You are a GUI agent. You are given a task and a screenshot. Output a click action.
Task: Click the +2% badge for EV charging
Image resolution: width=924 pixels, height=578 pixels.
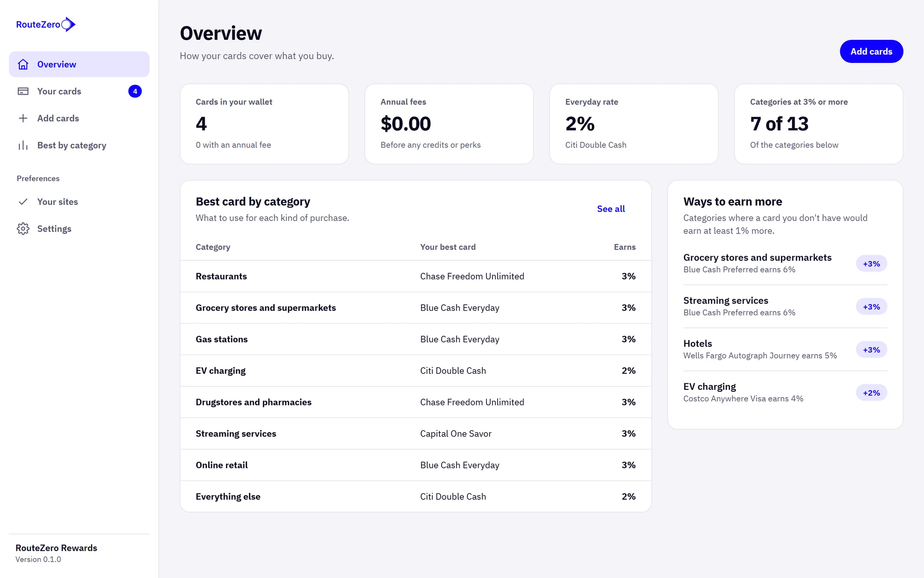tap(871, 393)
